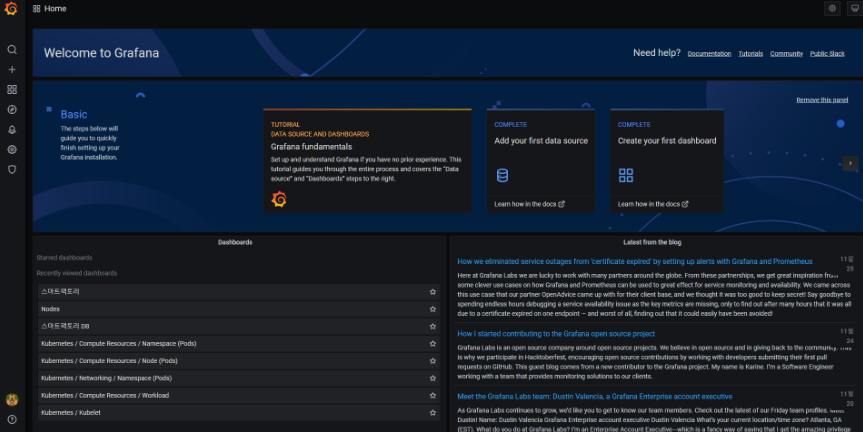
Task: Click the Welcome to Grafana heading
Action: 101,53
